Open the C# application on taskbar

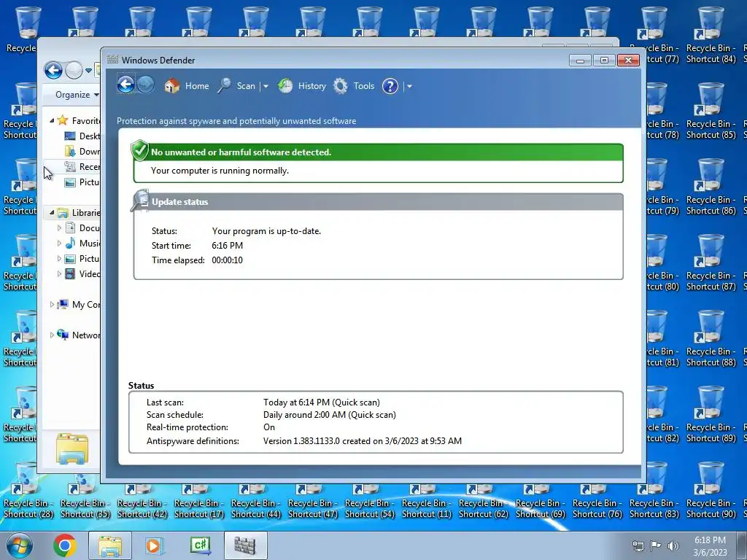click(x=200, y=545)
